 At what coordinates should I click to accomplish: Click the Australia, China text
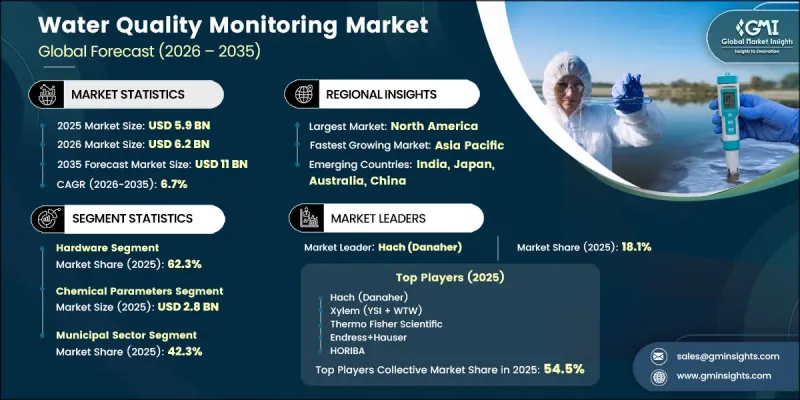[x=357, y=181]
